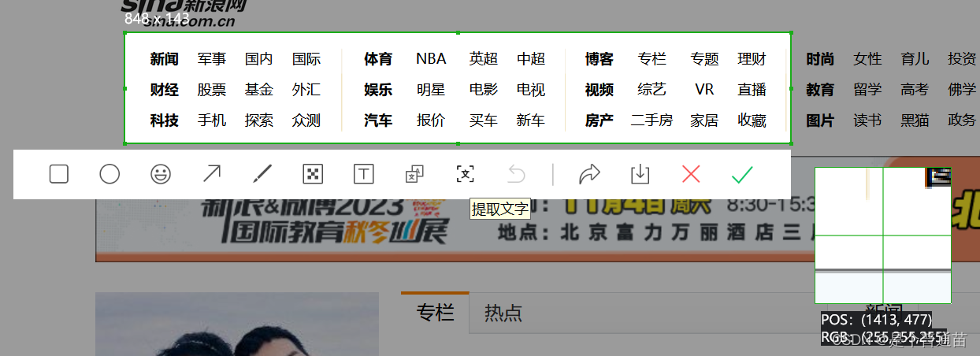The height and width of the screenshot is (356, 980).
Task: Open the 二手房 link
Action: point(652,121)
